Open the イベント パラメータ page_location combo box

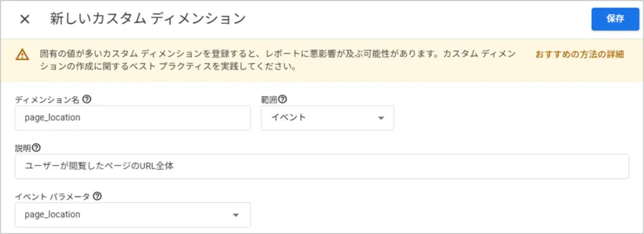[x=133, y=214]
